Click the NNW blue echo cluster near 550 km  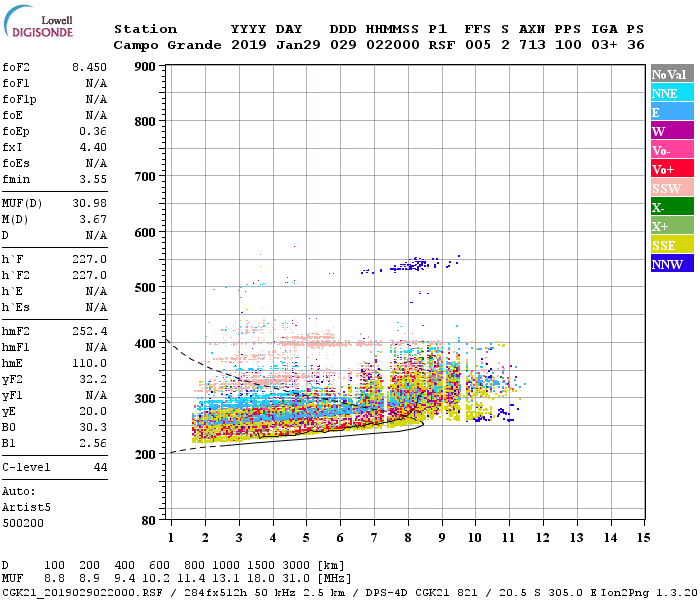click(x=413, y=265)
